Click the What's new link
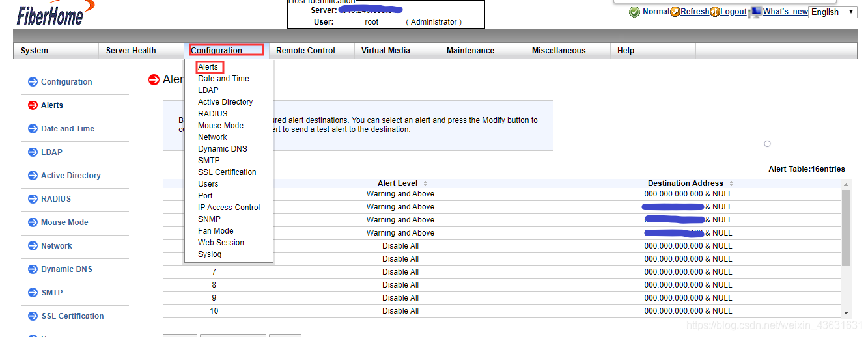Screen dimensions: 868x337 [785, 12]
